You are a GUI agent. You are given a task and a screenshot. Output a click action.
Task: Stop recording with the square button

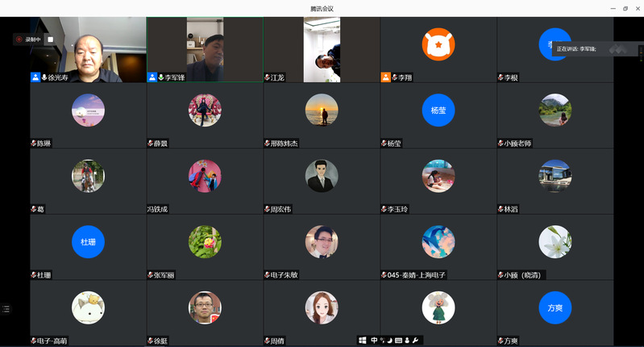(x=50, y=39)
